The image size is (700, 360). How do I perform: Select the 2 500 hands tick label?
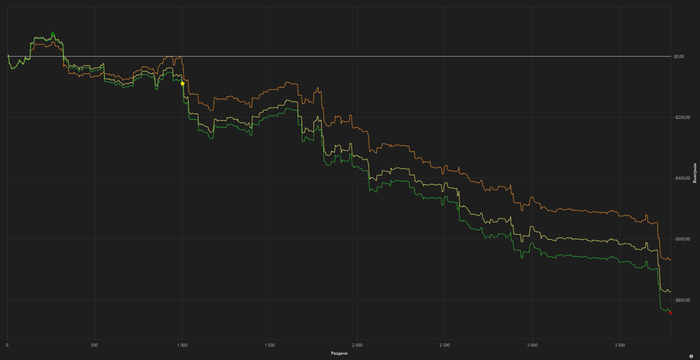click(444, 345)
